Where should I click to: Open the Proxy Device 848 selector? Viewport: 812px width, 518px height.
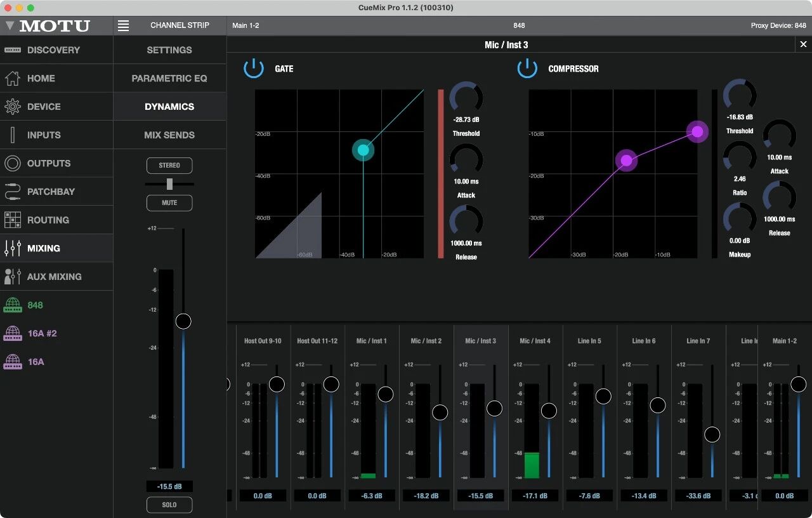click(778, 26)
